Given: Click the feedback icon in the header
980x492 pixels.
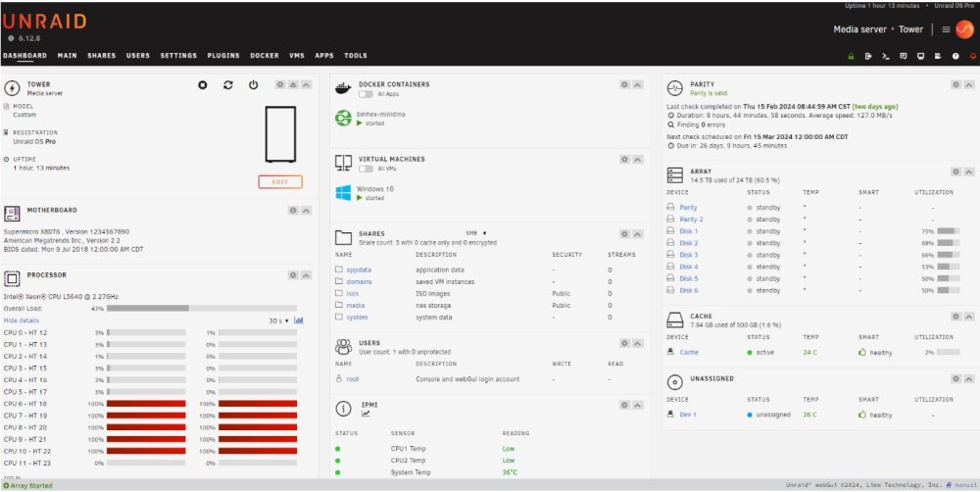Looking at the screenshot, I should [x=904, y=56].
